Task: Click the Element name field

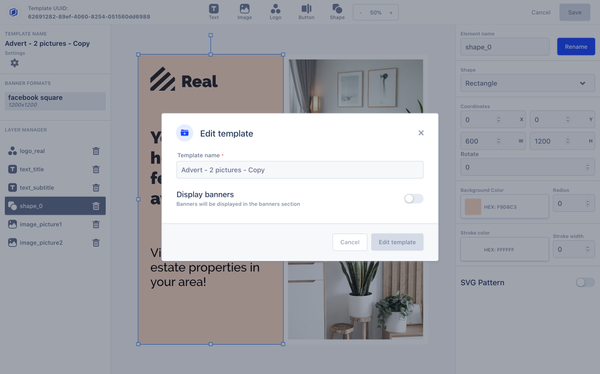Action: tap(505, 47)
